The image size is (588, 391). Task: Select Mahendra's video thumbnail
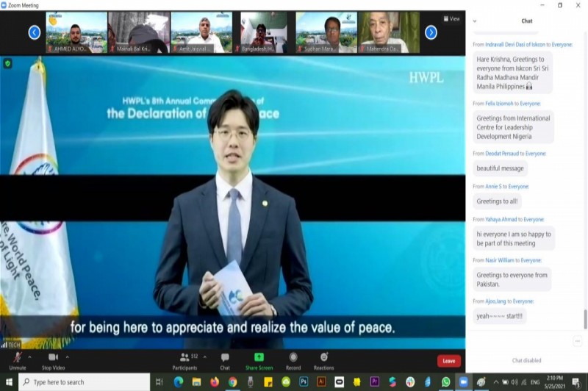coord(388,32)
